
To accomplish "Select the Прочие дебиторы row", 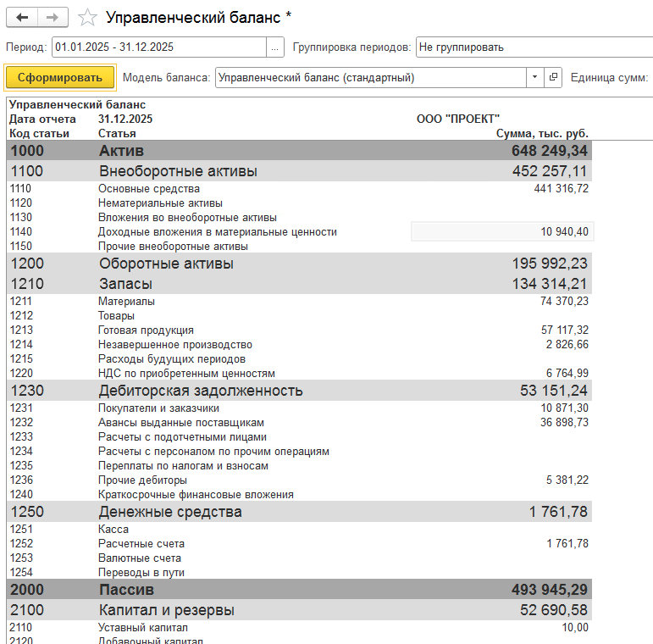I will coord(299,480).
